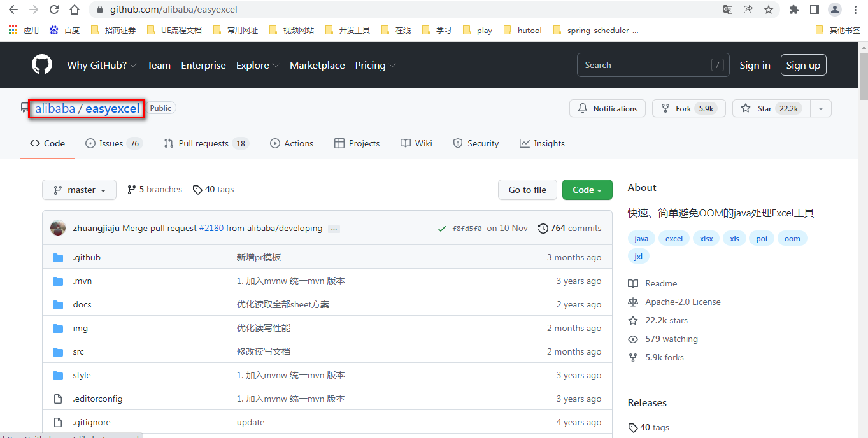Open the apps shortcut in bookmarks bar
Image resolution: width=868 pixels, height=438 pixels.
pyautogui.click(x=24, y=30)
